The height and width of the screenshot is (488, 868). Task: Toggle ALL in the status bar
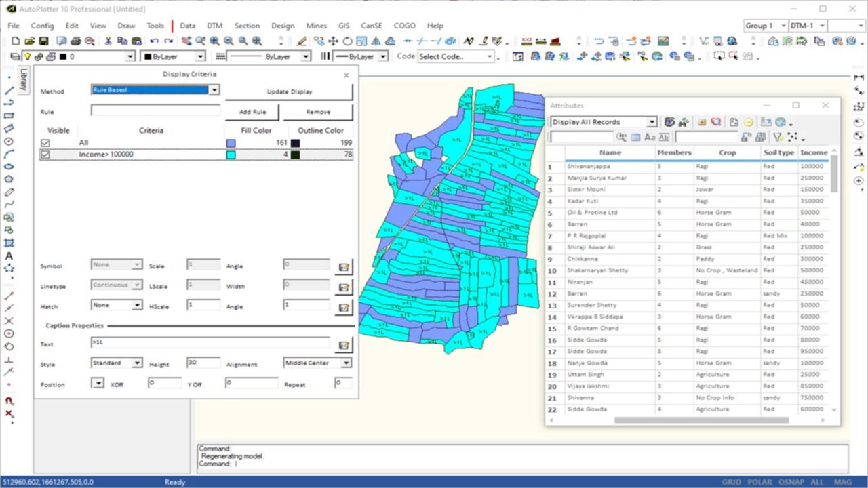tap(817, 482)
